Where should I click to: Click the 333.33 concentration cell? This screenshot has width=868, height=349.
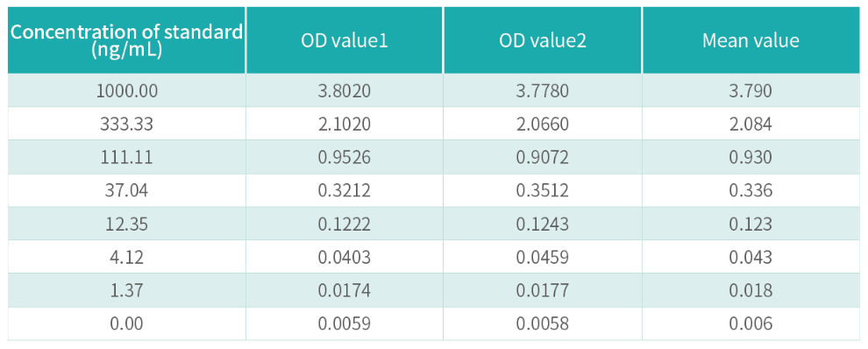point(127,124)
